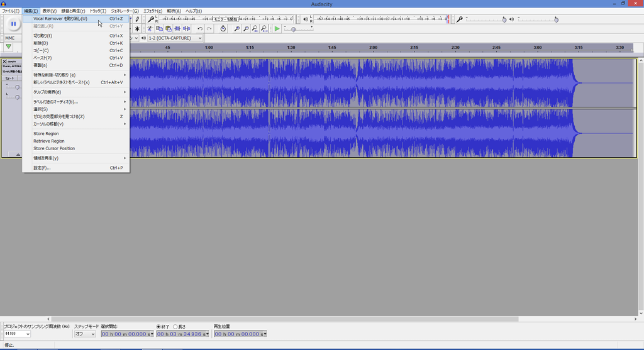The width and height of the screenshot is (644, 350).
Task: Expand the 領域を再生 submenu
Action: 76,158
